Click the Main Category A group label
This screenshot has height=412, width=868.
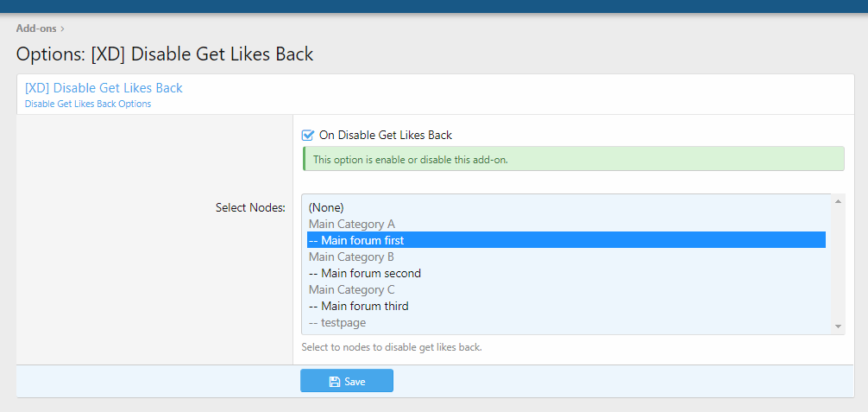(x=352, y=224)
